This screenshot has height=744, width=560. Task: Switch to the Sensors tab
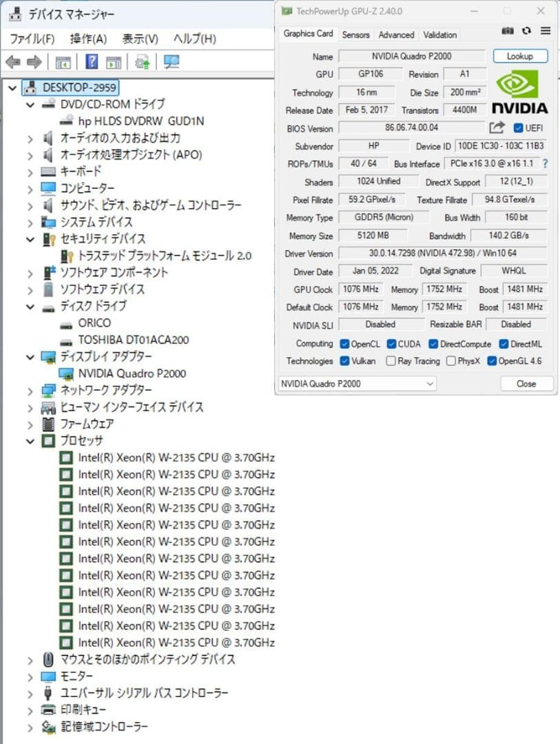click(x=355, y=34)
